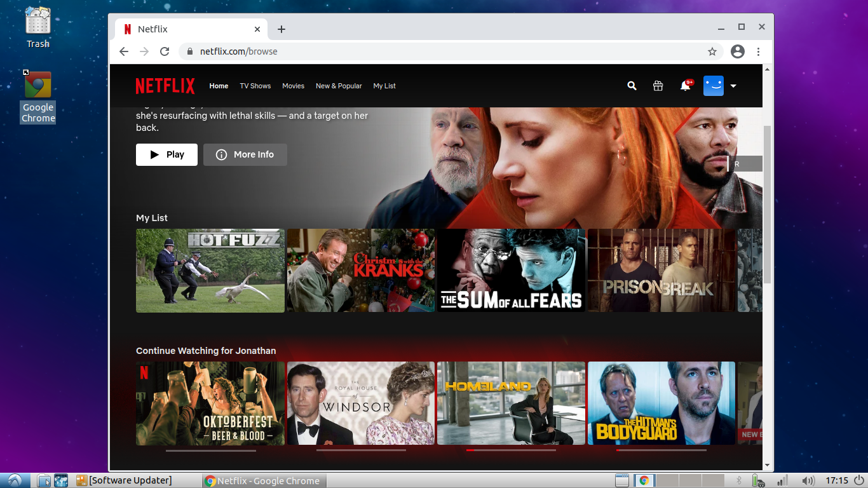The height and width of the screenshot is (488, 868).
Task: Open Netflix search magnifier
Action: pos(632,86)
